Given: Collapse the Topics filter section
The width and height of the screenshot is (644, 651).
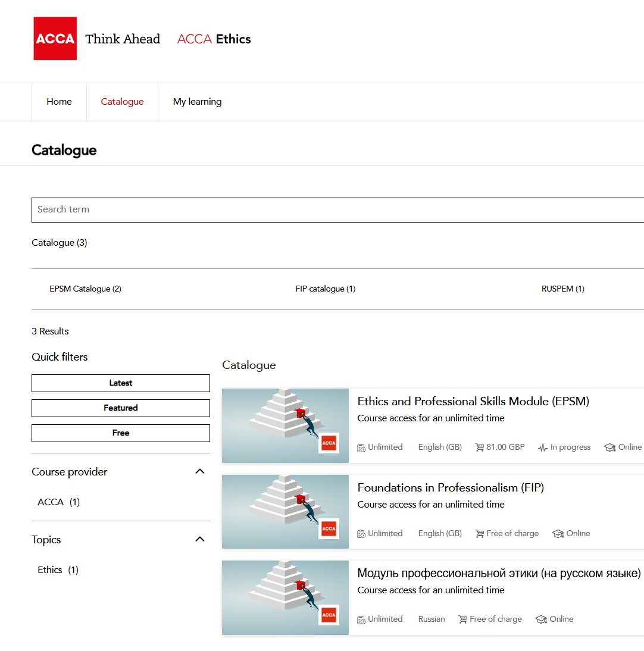Looking at the screenshot, I should (x=200, y=539).
